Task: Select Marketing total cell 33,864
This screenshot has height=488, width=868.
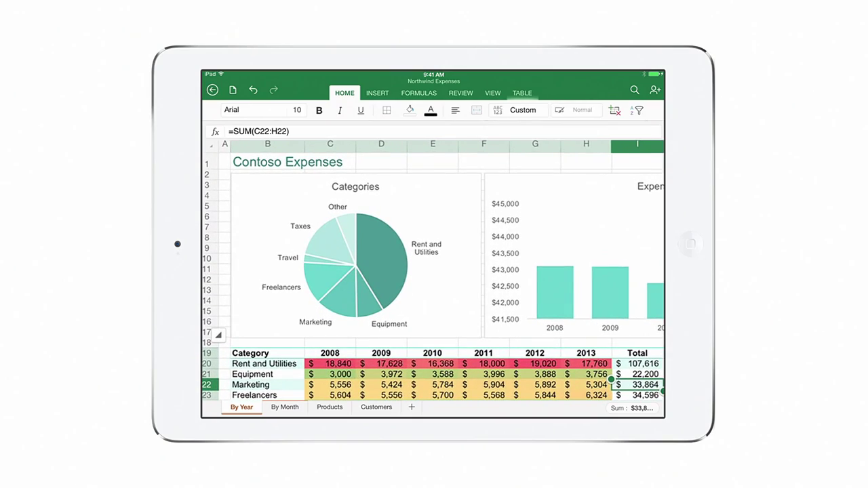Action: point(637,384)
